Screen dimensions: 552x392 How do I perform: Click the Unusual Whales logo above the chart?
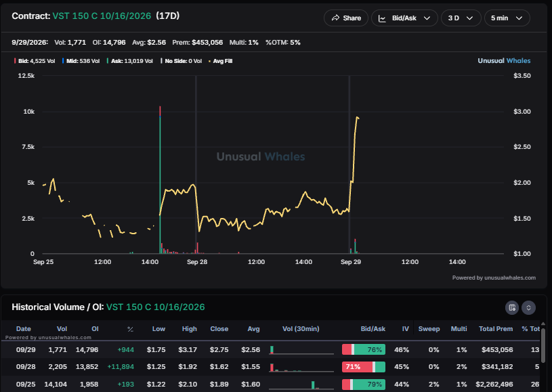click(x=504, y=60)
